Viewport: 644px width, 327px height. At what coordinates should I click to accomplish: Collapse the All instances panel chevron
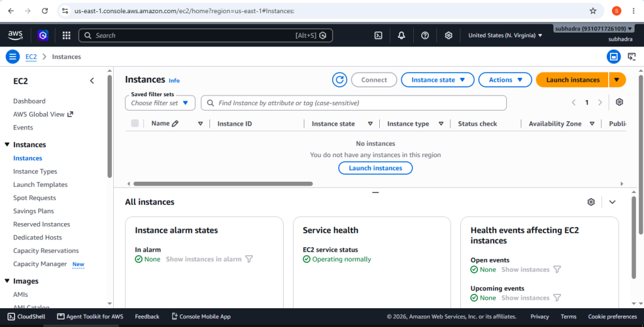point(613,202)
